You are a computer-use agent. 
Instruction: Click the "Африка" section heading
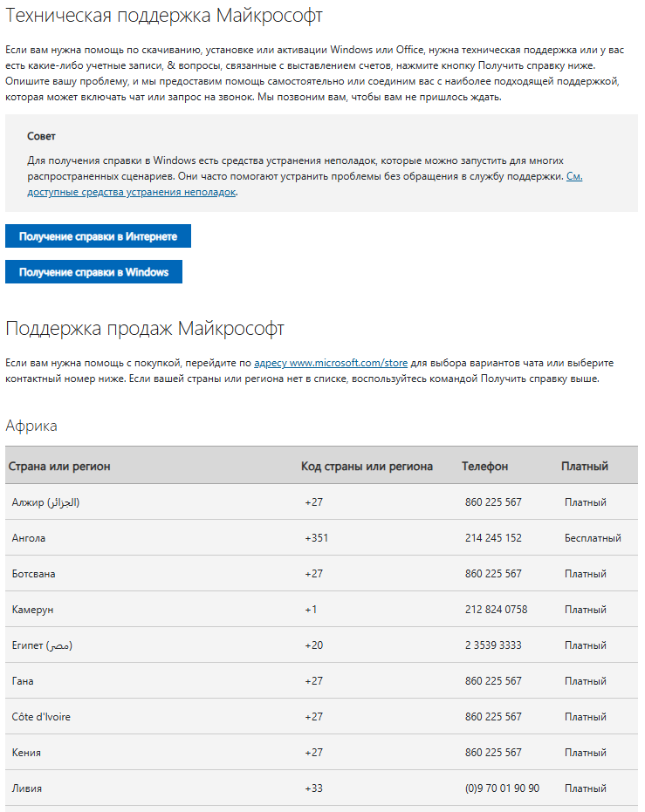[x=31, y=426]
